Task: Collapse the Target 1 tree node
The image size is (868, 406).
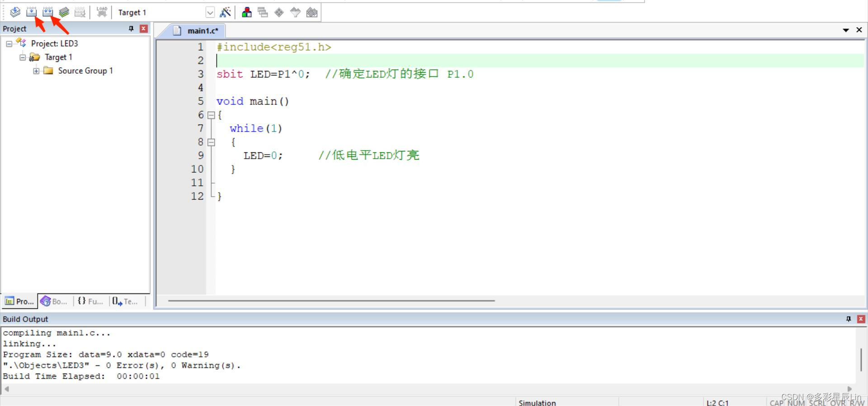Action: (23, 57)
